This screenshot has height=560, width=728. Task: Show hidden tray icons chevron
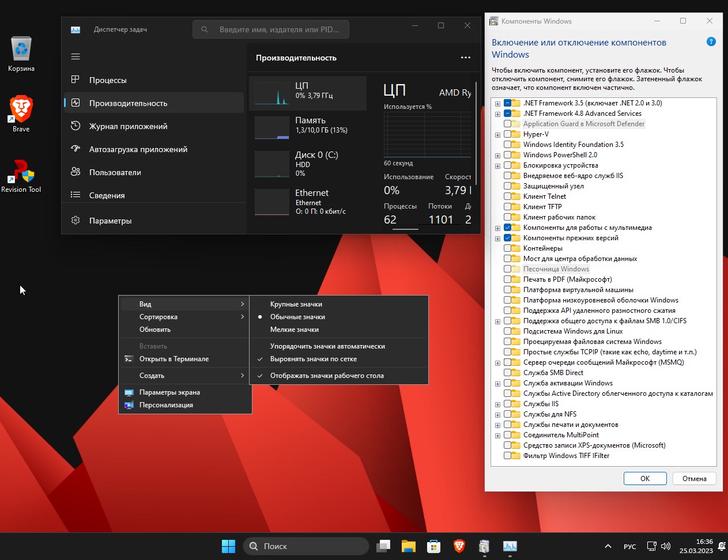coord(608,546)
